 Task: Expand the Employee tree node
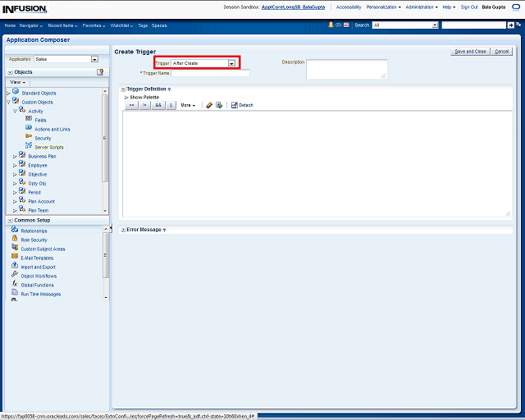(x=15, y=166)
